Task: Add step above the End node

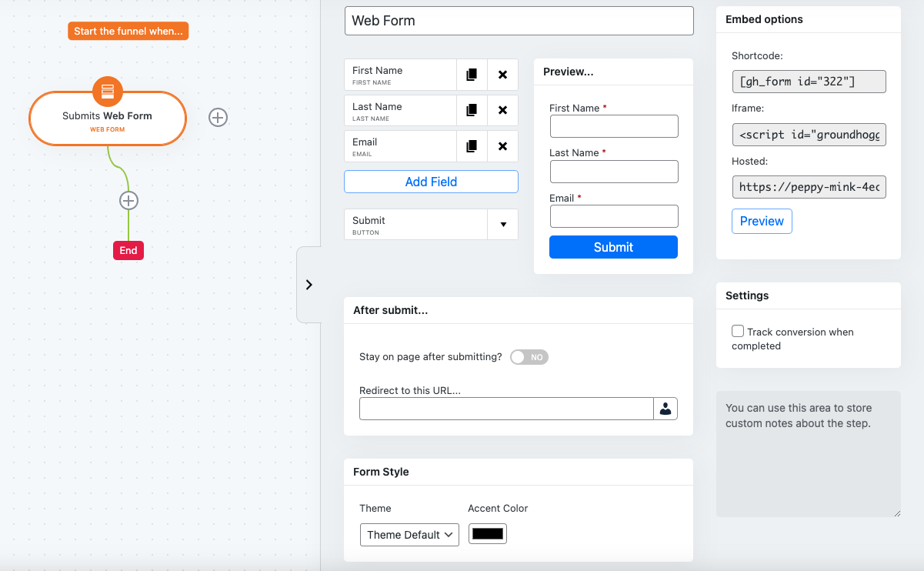Action: (x=128, y=200)
